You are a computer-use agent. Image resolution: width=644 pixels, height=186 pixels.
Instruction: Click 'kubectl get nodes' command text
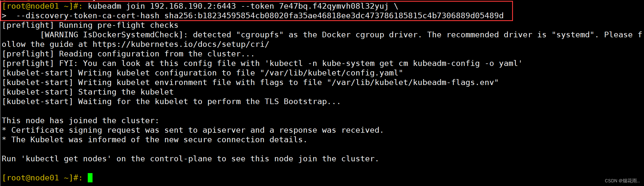point(66,159)
